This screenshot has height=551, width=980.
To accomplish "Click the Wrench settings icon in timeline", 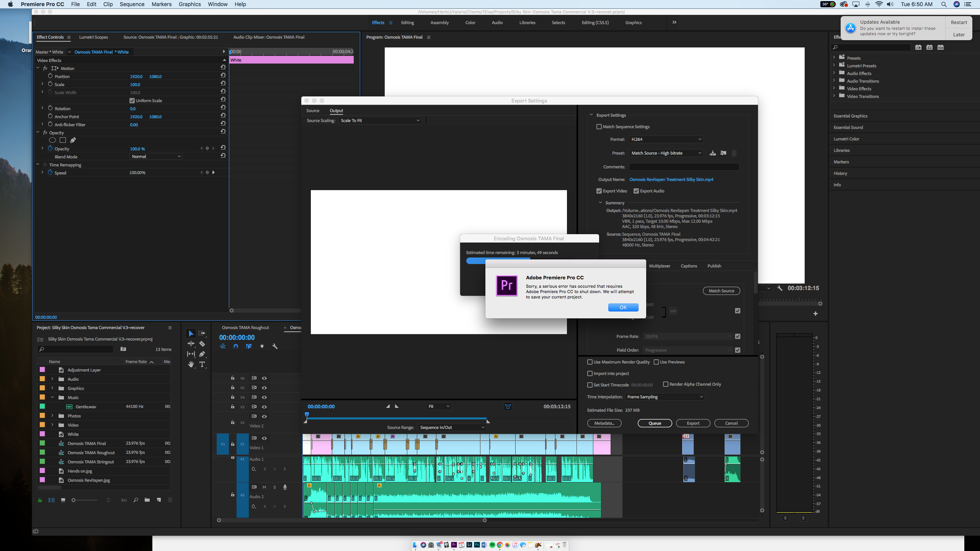I will pos(274,346).
